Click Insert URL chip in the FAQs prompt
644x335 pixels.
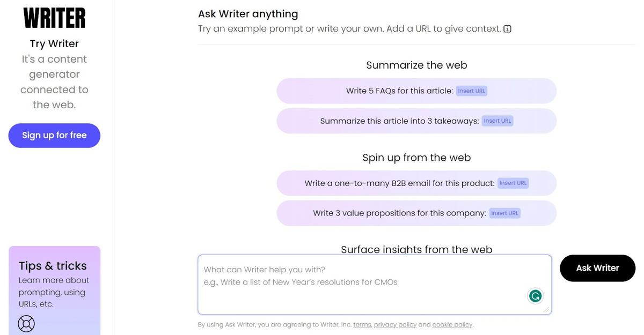pyautogui.click(x=472, y=91)
